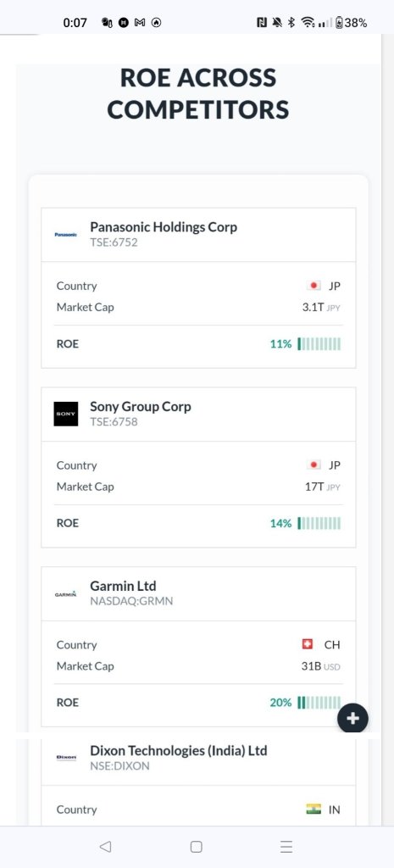The height and width of the screenshot is (868, 394).
Task: Tap Sony 14% ROE bar indicator
Action: [x=319, y=524]
